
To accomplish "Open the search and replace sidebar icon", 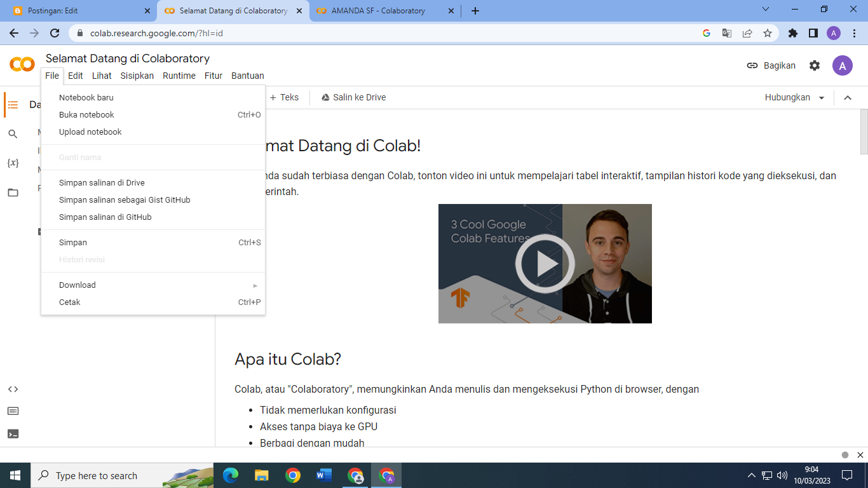I will pyautogui.click(x=13, y=134).
